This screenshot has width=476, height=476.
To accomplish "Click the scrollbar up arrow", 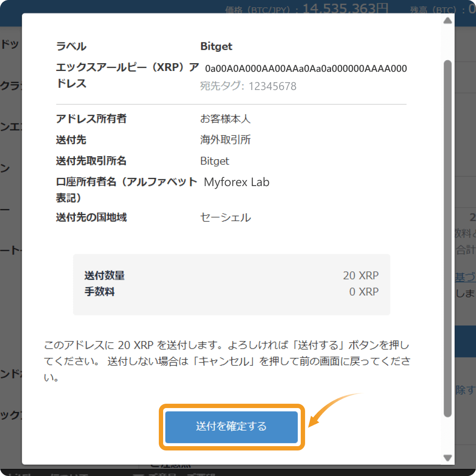I will click(x=447, y=20).
